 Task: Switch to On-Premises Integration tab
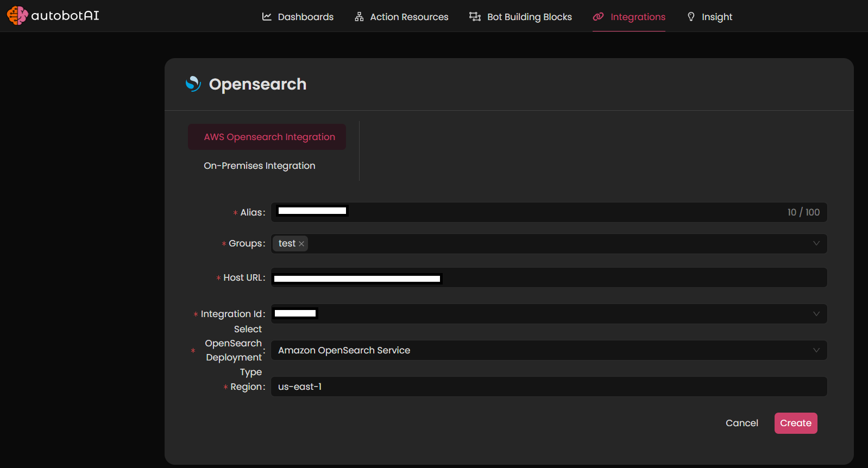tap(260, 166)
